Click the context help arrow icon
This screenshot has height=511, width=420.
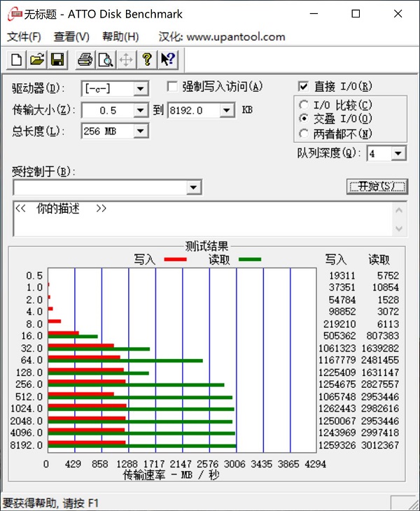[x=167, y=59]
